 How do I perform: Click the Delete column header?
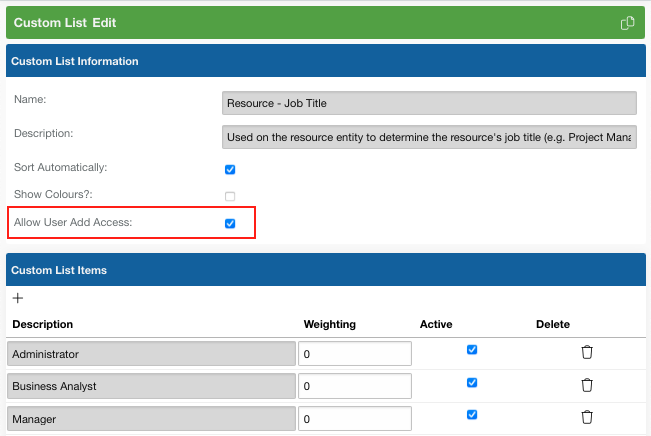553,324
